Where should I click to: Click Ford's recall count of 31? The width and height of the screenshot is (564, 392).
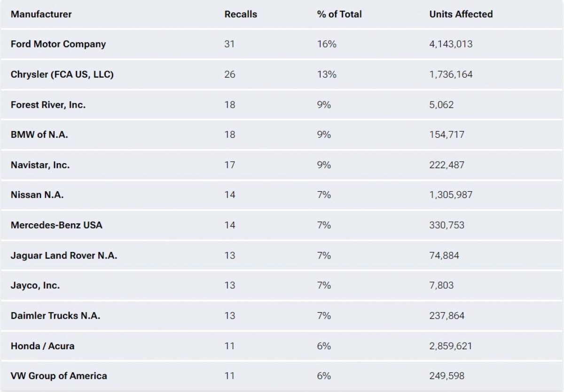(x=229, y=44)
